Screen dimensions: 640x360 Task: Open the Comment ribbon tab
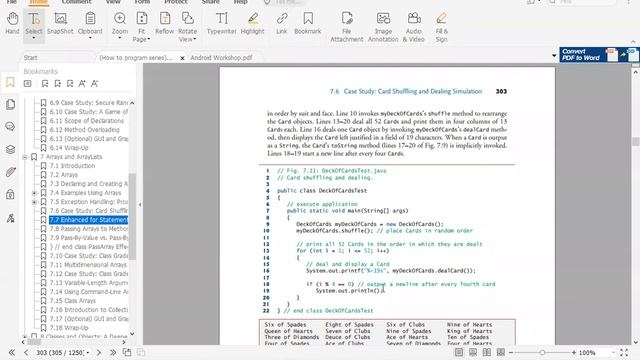[76, 2]
